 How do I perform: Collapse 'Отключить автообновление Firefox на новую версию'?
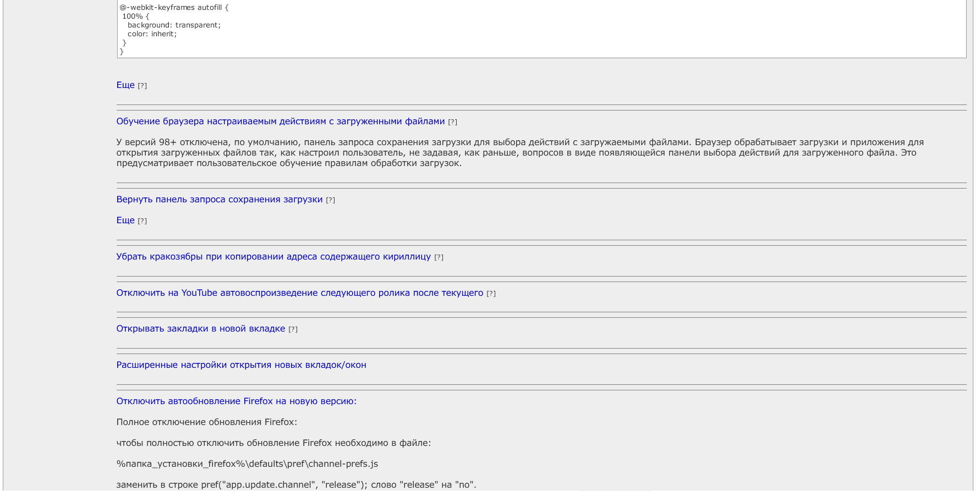click(x=237, y=401)
